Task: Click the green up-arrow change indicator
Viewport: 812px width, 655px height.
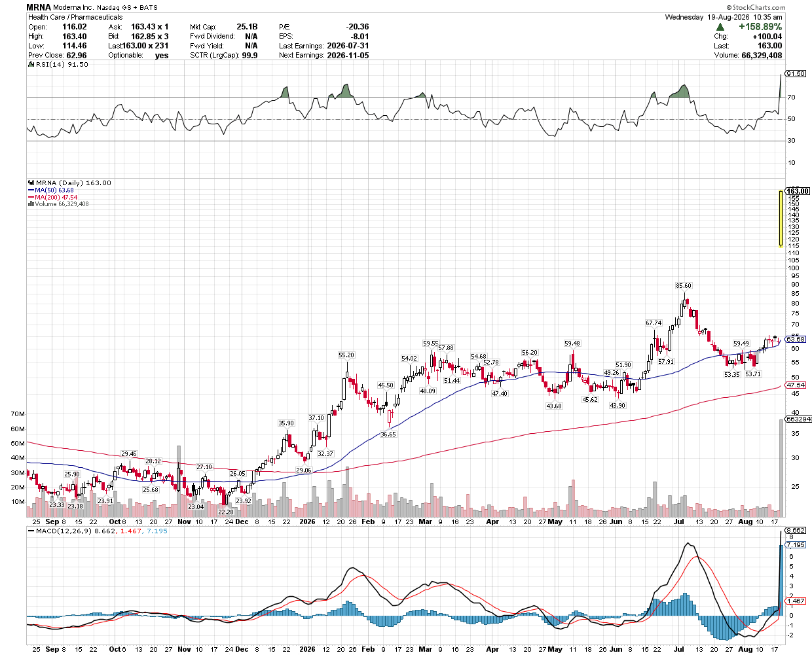Action: [720, 27]
